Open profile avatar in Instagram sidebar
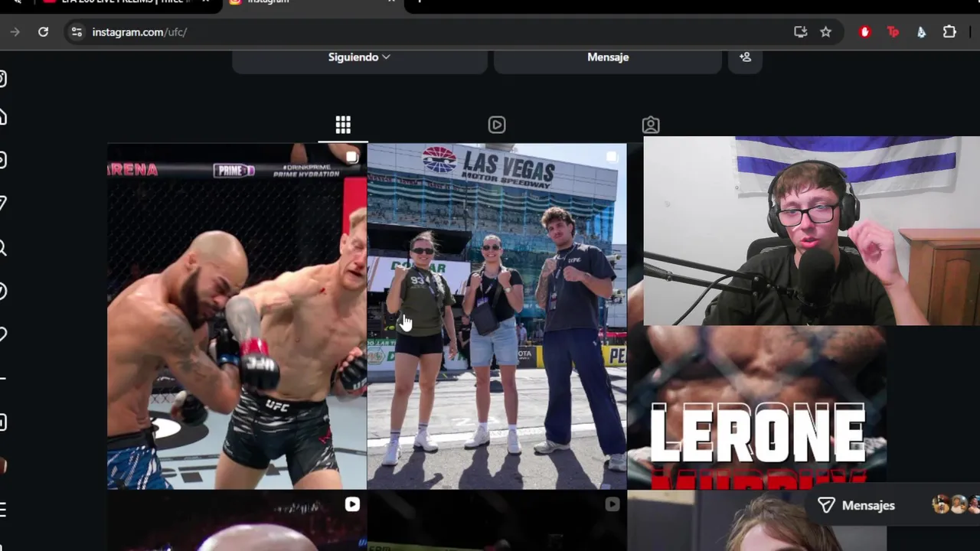Viewport: 980px width, 551px height. (3, 465)
